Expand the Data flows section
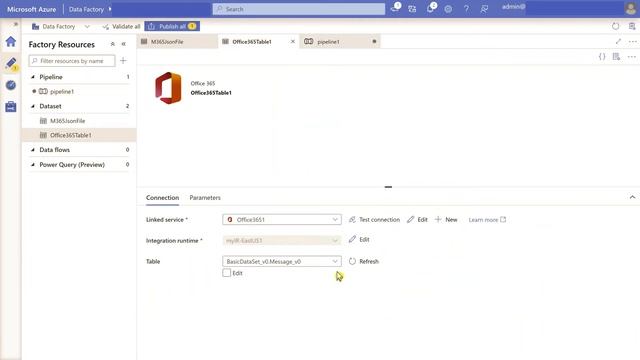This screenshot has height=360, width=640. [33, 150]
